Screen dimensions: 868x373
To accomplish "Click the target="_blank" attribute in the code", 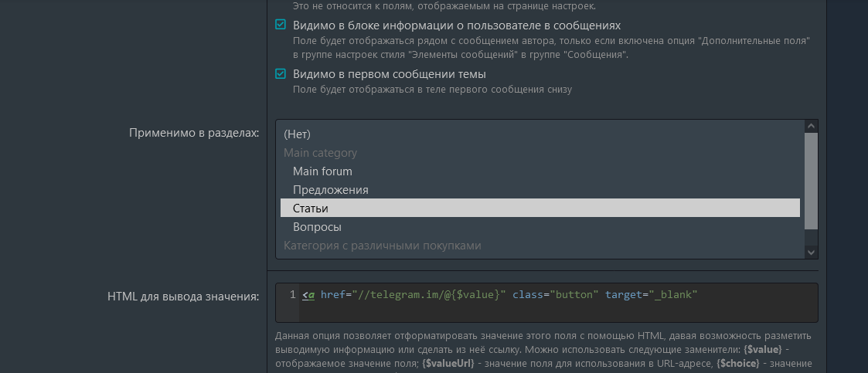I will click(x=651, y=295).
